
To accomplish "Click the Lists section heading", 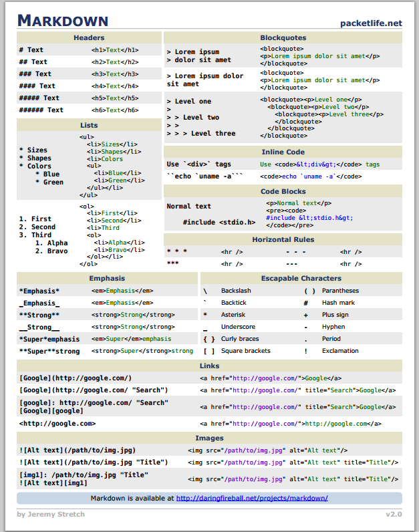I will pos(89,125).
